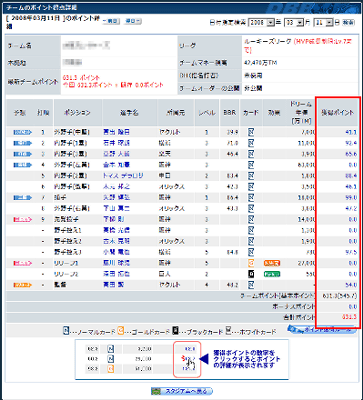Open the 88.4 points detail link

(x=351, y=176)
